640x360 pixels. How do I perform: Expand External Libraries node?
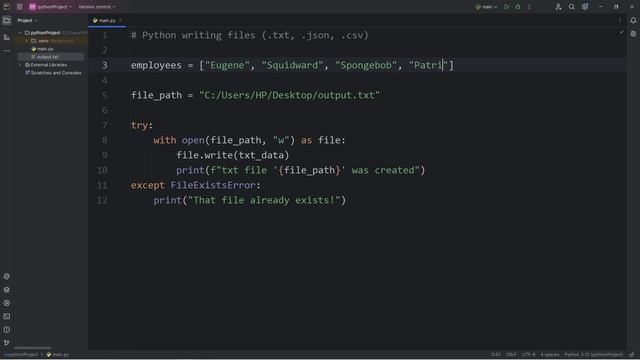click(20, 65)
